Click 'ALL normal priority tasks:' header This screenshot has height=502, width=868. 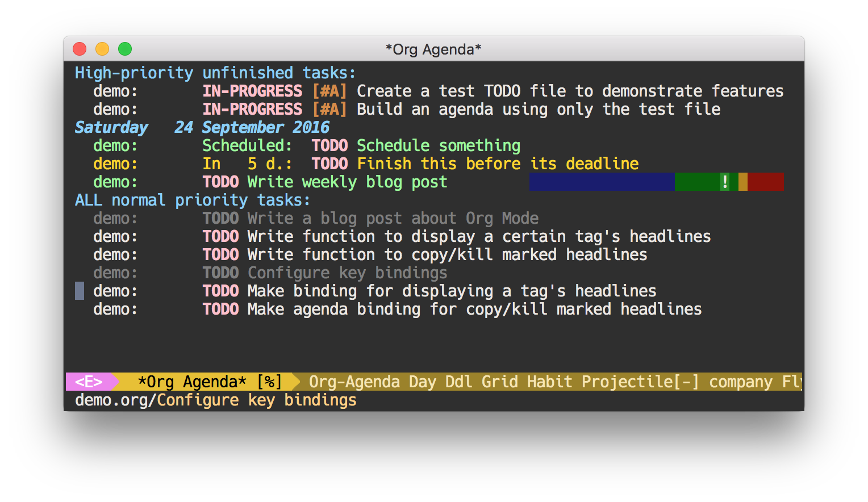(x=193, y=200)
